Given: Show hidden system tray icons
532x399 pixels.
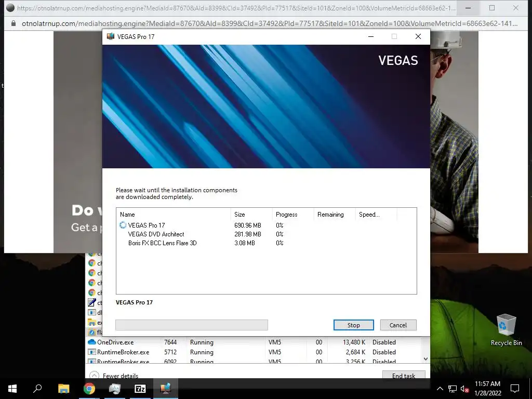Looking at the screenshot, I should click(440, 389).
